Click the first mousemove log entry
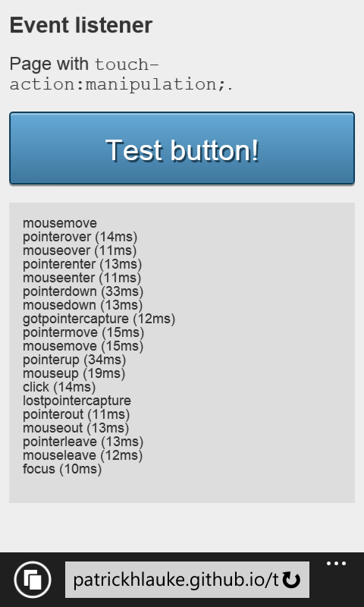Image resolution: width=364 pixels, height=607 pixels. (60, 223)
